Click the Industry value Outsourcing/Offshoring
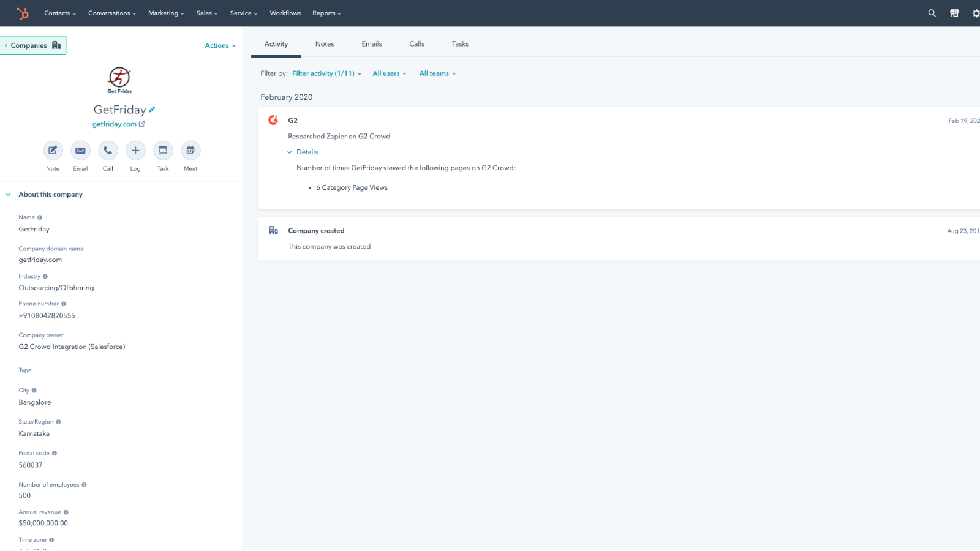 point(56,288)
